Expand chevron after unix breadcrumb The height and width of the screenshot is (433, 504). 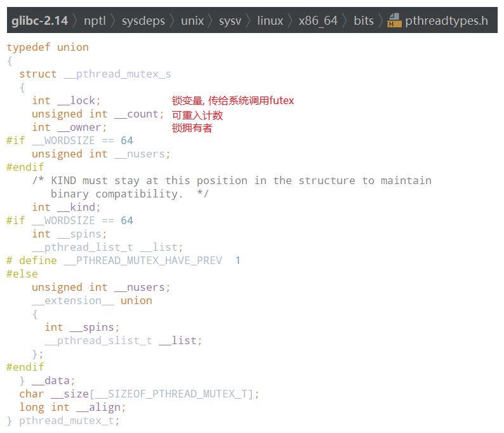coord(211,20)
